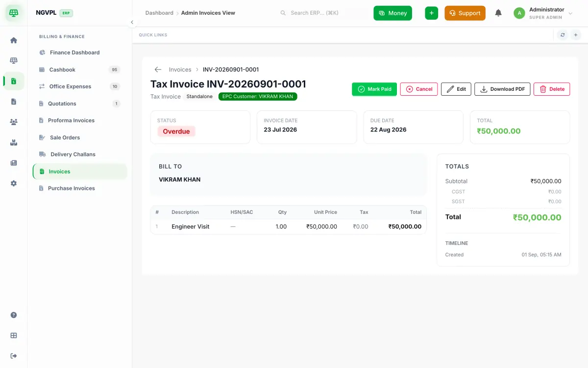Viewport: 588px width, 368px height.
Task: Edit the invoice
Action: coord(456,89)
